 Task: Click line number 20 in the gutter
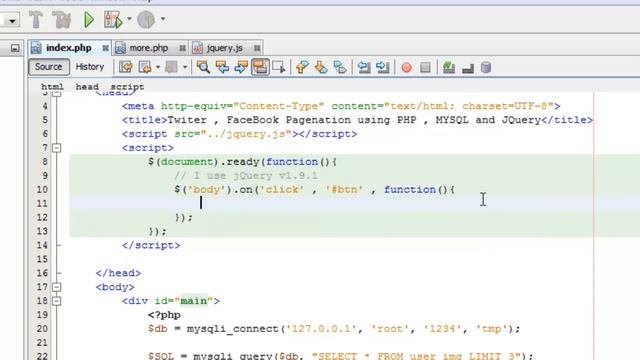click(42, 329)
